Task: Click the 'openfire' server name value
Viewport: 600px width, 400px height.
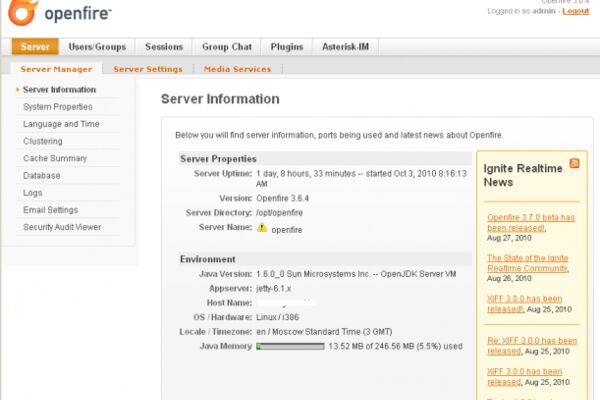Action: [287, 230]
